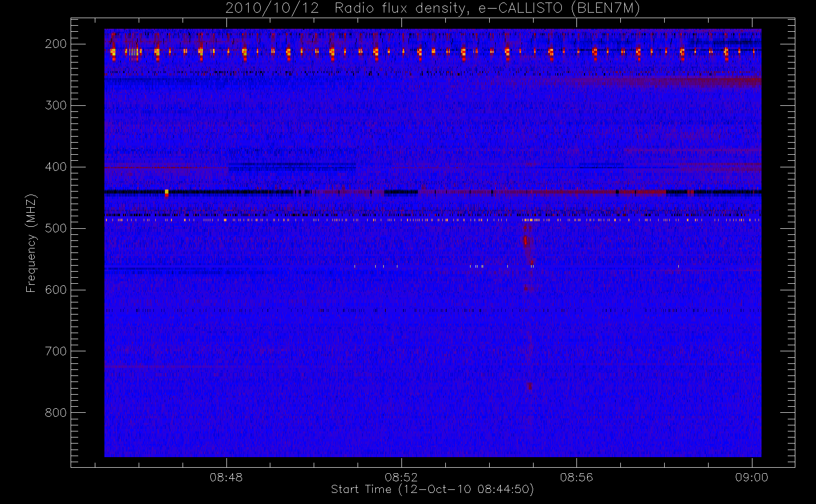
Task: Click the 09:00 time tick label
Action: (x=751, y=477)
